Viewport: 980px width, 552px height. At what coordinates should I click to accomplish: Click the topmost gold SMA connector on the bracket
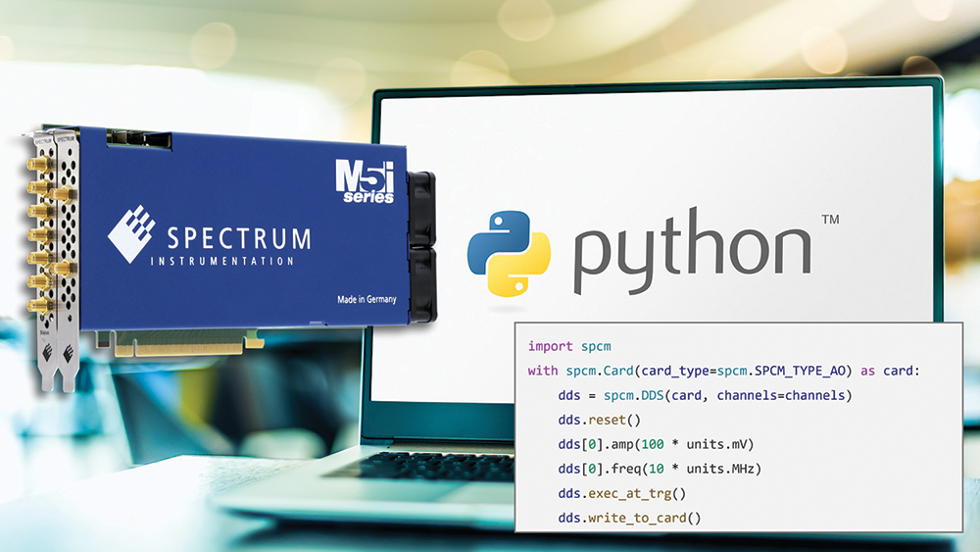pos(39,165)
